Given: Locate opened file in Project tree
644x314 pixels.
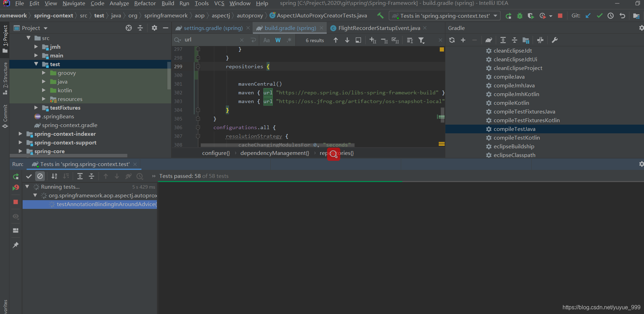Looking at the screenshot, I should click(129, 28).
